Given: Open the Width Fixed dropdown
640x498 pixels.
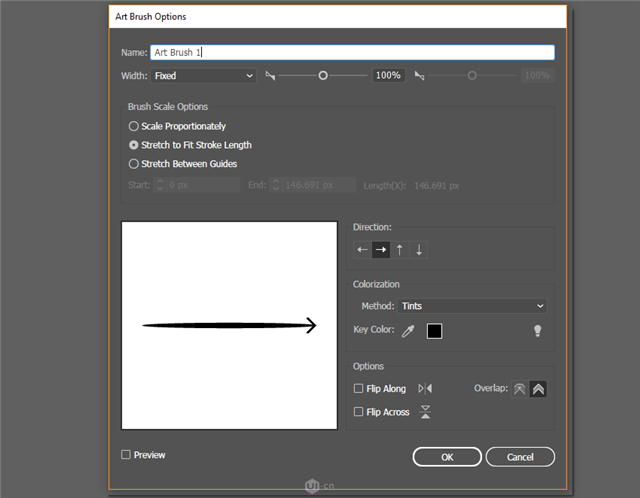Looking at the screenshot, I should pos(203,76).
